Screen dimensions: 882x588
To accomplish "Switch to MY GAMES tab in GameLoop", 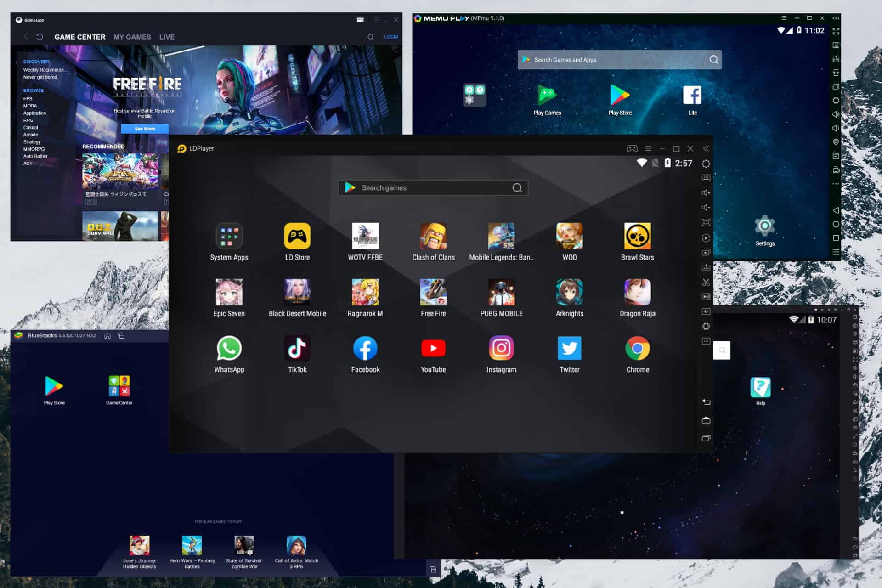I will coord(132,37).
